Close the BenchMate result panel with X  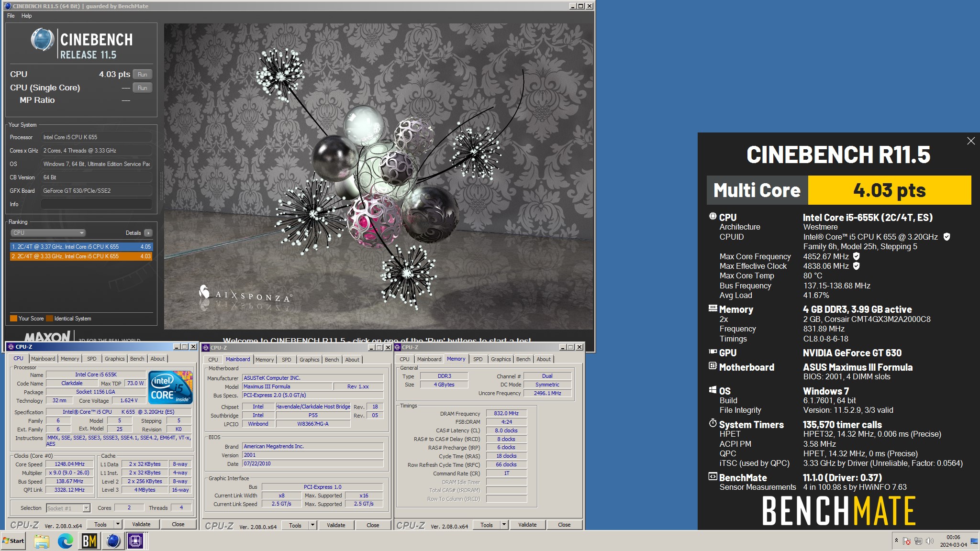[x=971, y=141]
